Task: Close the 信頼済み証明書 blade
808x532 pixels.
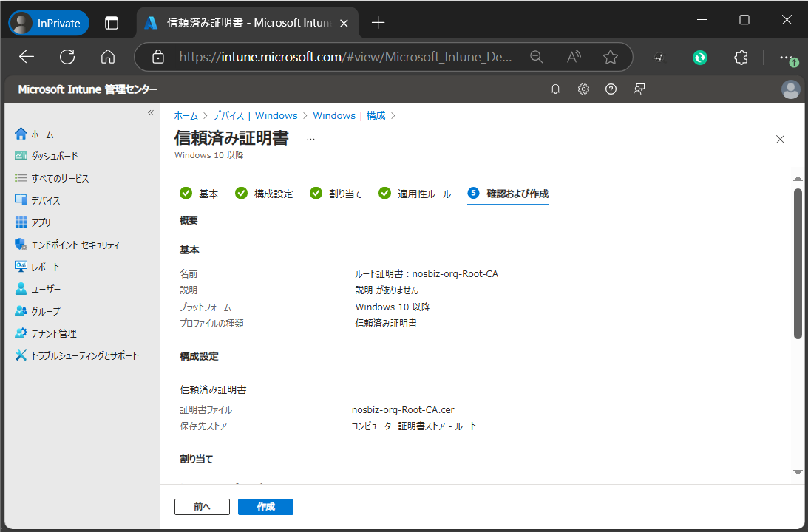Action: coord(780,139)
